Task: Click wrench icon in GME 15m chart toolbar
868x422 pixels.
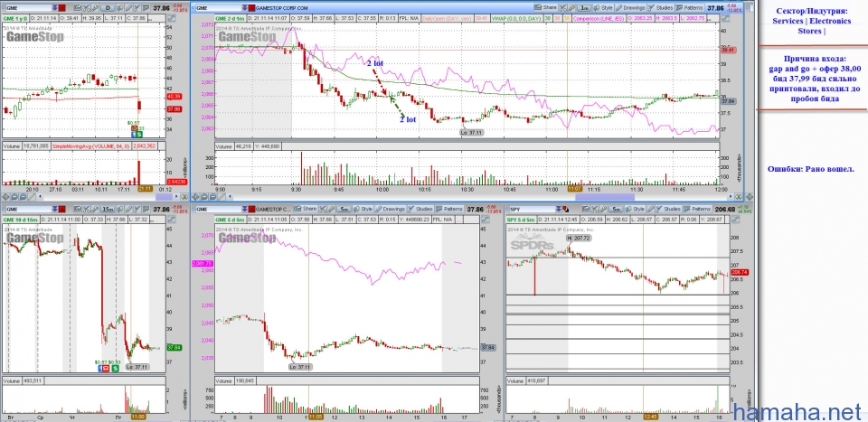Action: pyautogui.click(x=95, y=209)
